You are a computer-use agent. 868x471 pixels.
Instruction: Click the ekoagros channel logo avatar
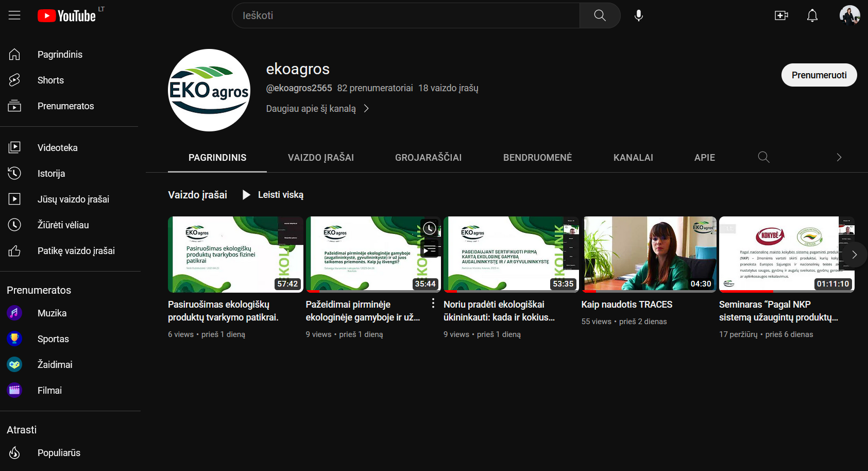point(209,90)
